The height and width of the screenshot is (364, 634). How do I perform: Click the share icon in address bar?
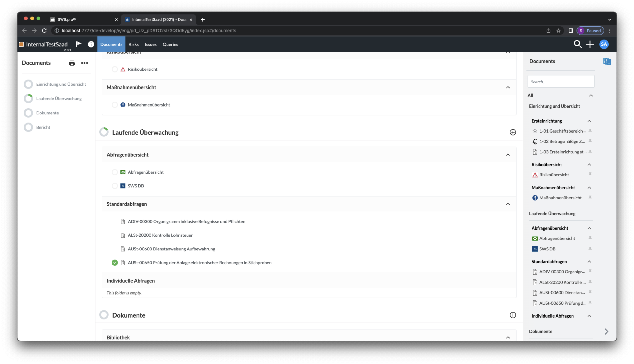click(x=549, y=31)
